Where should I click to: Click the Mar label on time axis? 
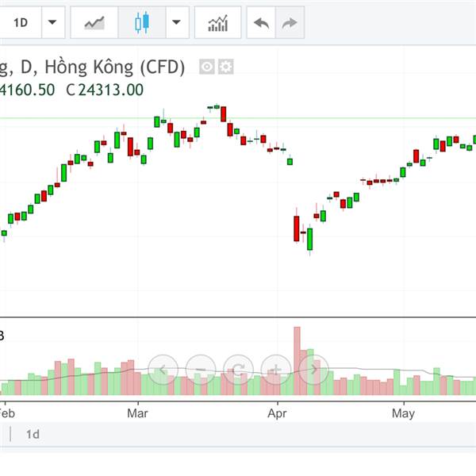137,413
